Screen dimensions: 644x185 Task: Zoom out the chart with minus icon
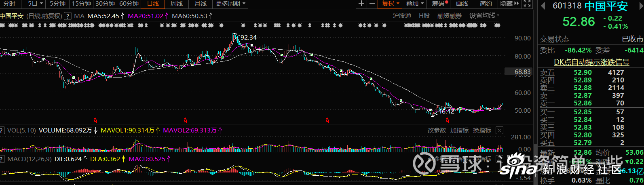pos(372,4)
